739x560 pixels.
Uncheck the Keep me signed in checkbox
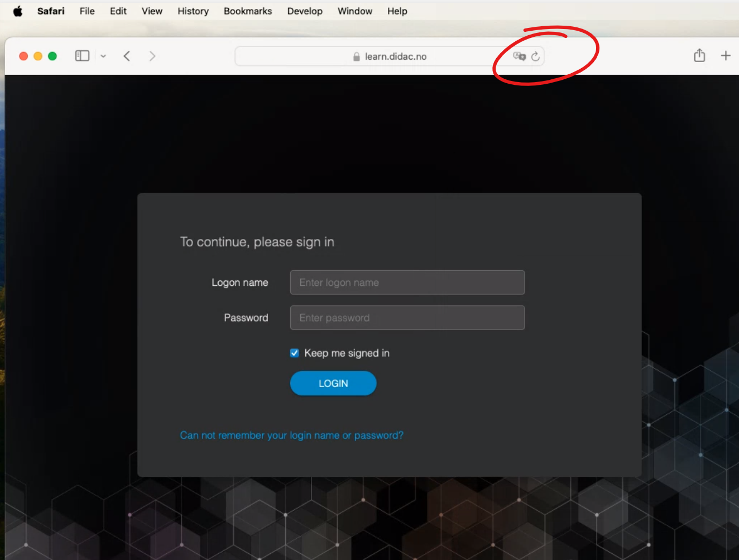pos(294,352)
